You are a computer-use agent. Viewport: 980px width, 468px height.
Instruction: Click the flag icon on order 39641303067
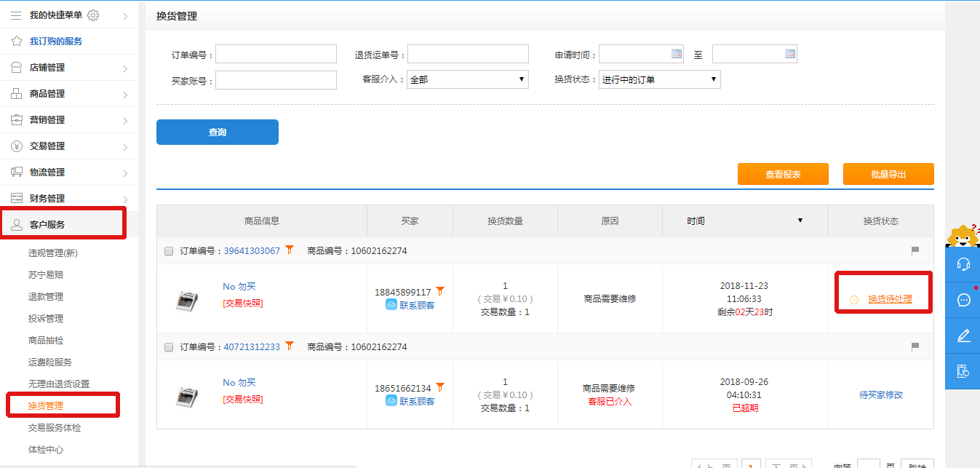pyautogui.click(x=915, y=251)
